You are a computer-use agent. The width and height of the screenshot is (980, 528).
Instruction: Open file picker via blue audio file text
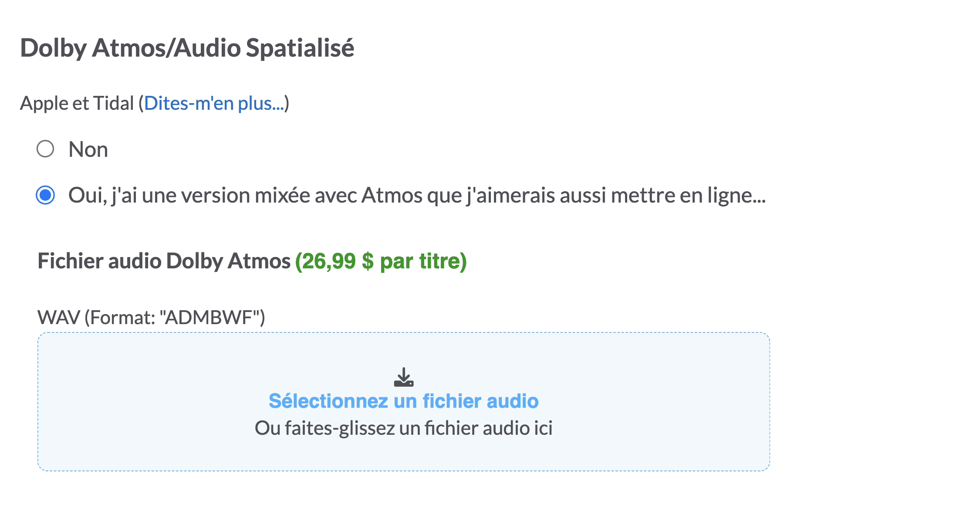[404, 401]
